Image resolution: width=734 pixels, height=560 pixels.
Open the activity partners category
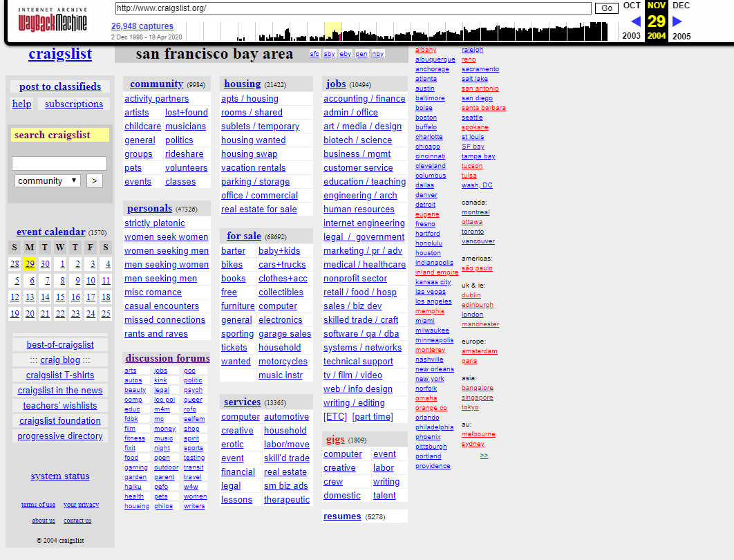(156, 98)
